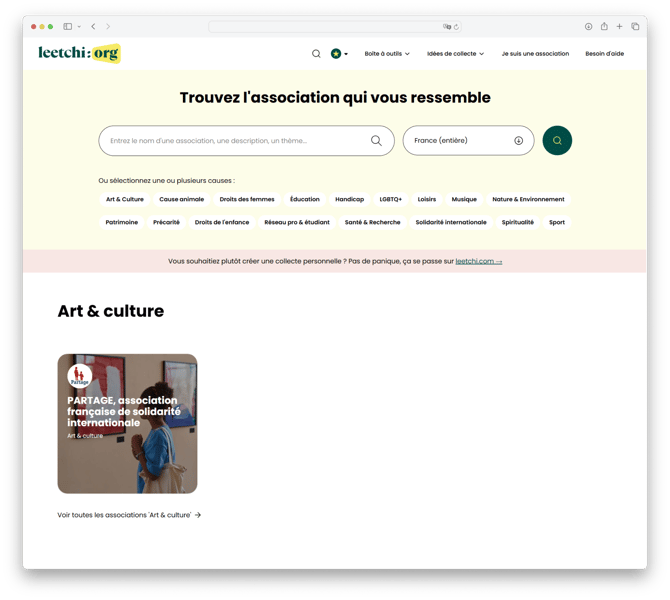Click the location dropdown circled arrow icon
The width and height of the screenshot is (670, 600).
point(518,141)
